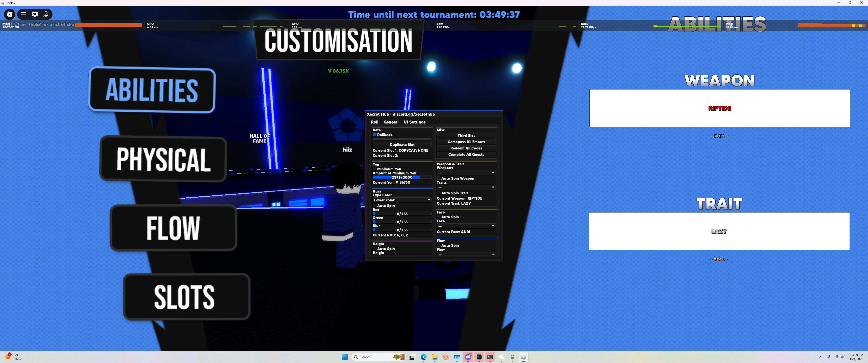This screenshot has height=363, width=868.
Task: Expand the Lower color type dropdown
Action: click(x=402, y=200)
